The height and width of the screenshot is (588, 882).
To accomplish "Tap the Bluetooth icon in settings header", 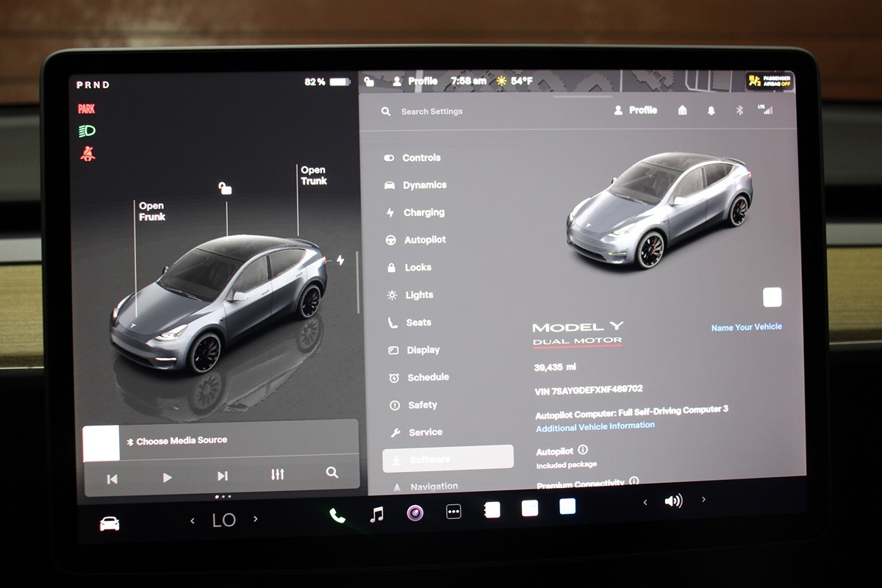I will click(740, 110).
